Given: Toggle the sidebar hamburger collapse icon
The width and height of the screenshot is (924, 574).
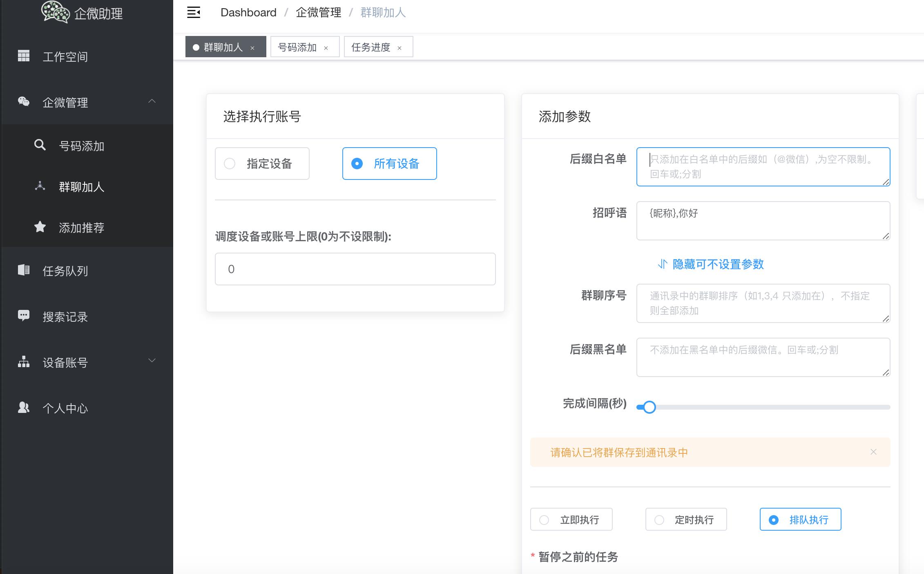Looking at the screenshot, I should click(194, 13).
